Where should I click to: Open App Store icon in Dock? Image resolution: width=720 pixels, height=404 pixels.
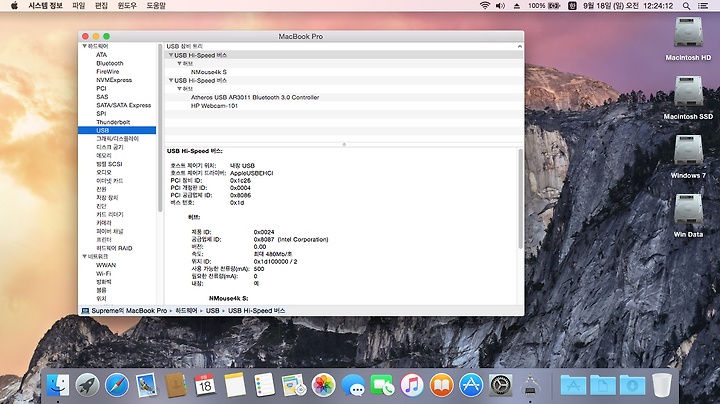click(471, 385)
